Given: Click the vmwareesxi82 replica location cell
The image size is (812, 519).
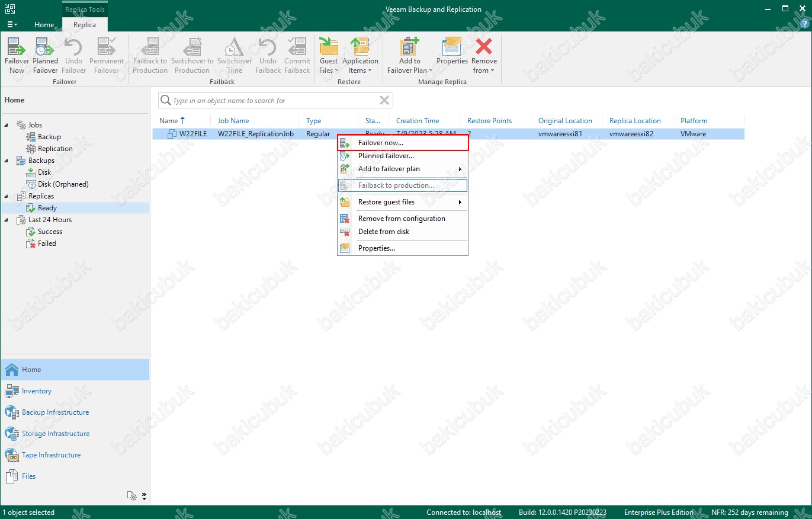Looking at the screenshot, I should (x=631, y=134).
